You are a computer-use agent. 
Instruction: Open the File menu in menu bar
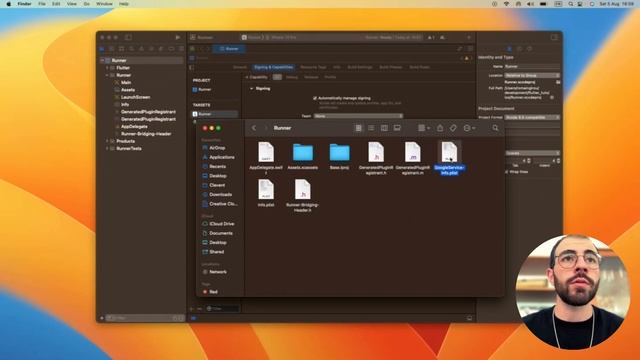(x=42, y=4)
